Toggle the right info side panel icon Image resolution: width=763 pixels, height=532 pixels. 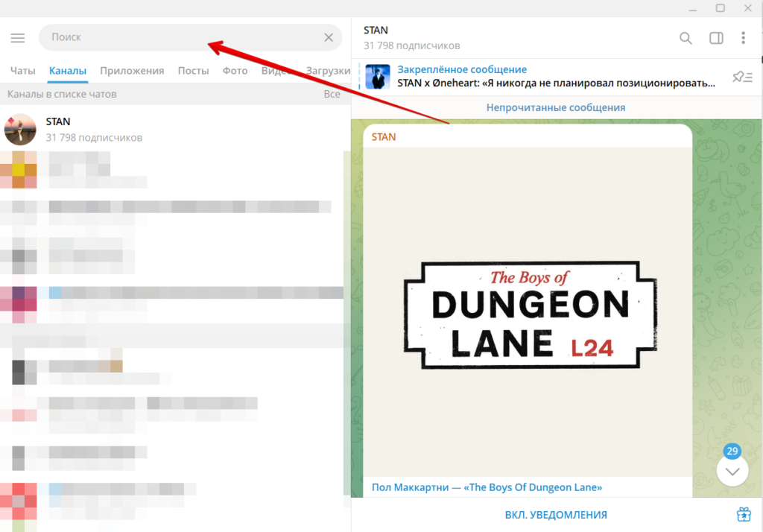(716, 38)
